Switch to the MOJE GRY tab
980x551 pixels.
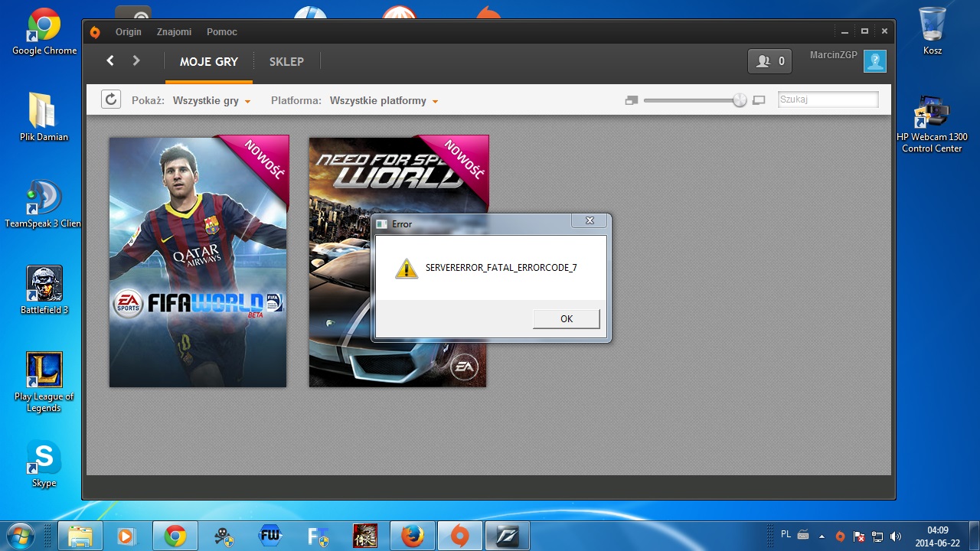pyautogui.click(x=209, y=62)
